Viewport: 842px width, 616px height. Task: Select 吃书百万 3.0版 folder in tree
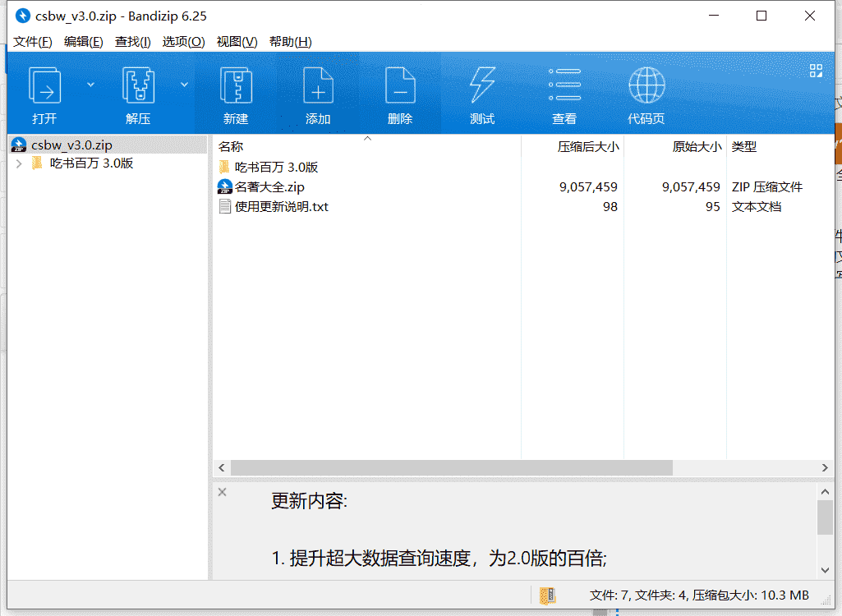coord(91,163)
